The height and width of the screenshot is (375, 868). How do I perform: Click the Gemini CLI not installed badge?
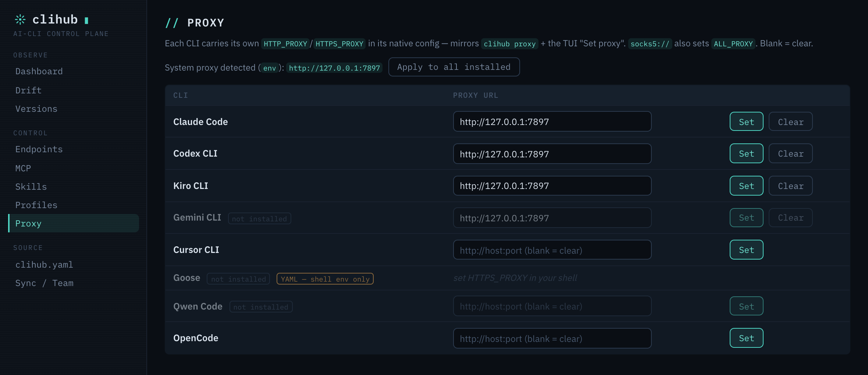tap(259, 219)
